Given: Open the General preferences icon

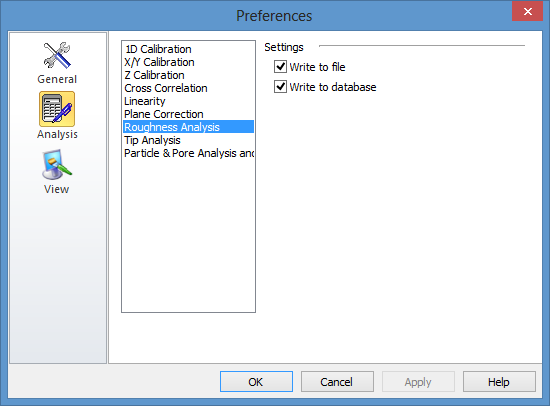Looking at the screenshot, I should tap(57, 55).
